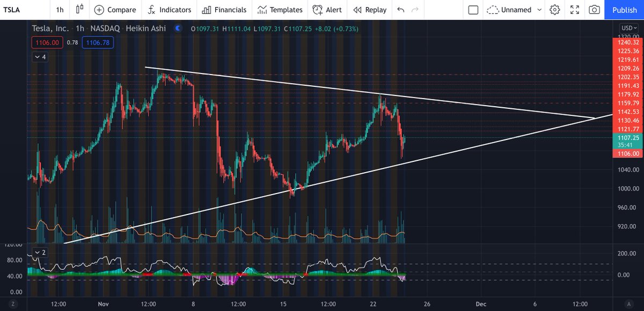644x311 pixels.
Task: Open the USD currency dropdown
Action: [x=628, y=28]
